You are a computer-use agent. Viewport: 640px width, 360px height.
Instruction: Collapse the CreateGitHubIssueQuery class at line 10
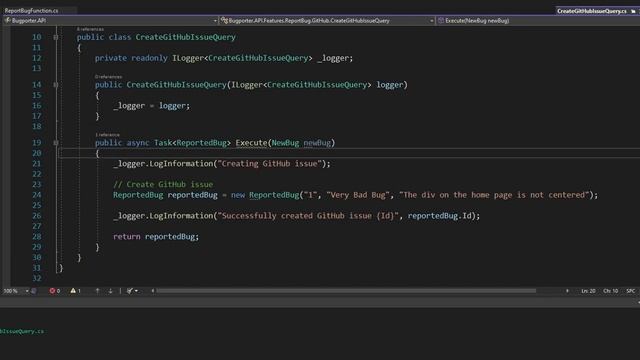pyautogui.click(x=56, y=37)
